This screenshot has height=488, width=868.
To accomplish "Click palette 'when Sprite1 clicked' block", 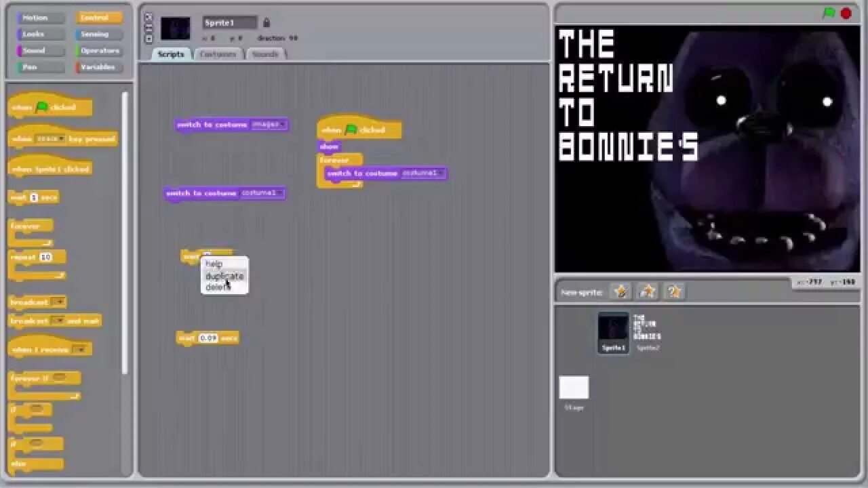I will 50,168.
